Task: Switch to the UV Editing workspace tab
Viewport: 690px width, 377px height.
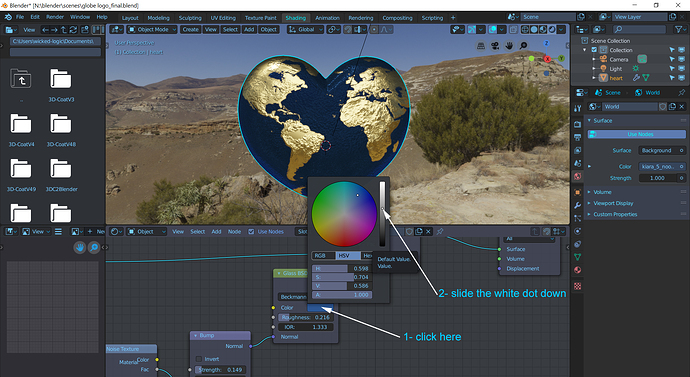Action: (x=223, y=18)
